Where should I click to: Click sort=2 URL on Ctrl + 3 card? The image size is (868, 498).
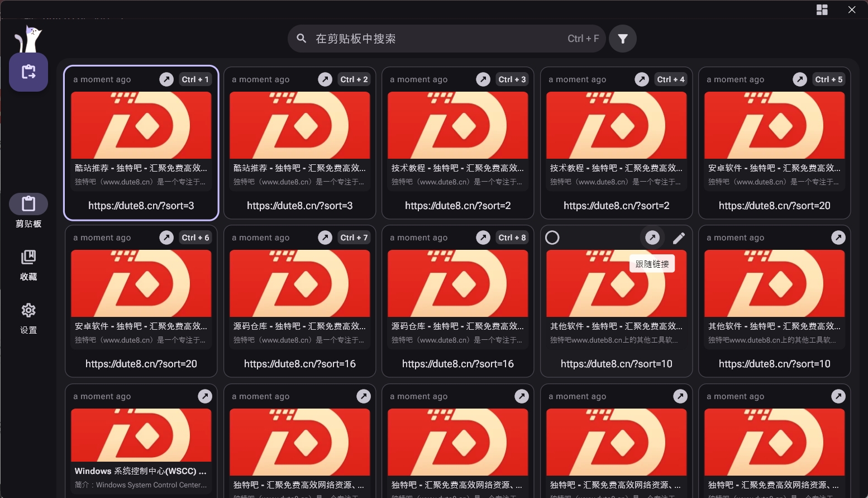458,206
